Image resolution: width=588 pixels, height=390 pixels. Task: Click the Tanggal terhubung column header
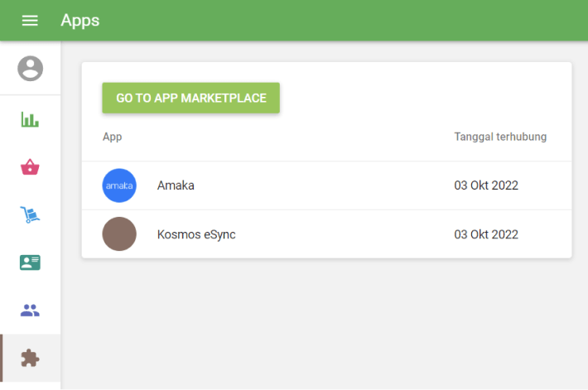tap(500, 137)
